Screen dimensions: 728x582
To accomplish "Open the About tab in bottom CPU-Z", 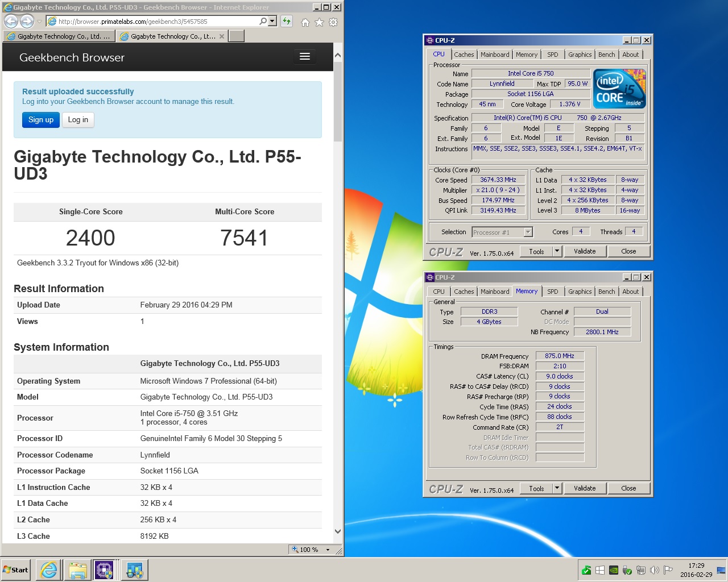I will (630, 292).
